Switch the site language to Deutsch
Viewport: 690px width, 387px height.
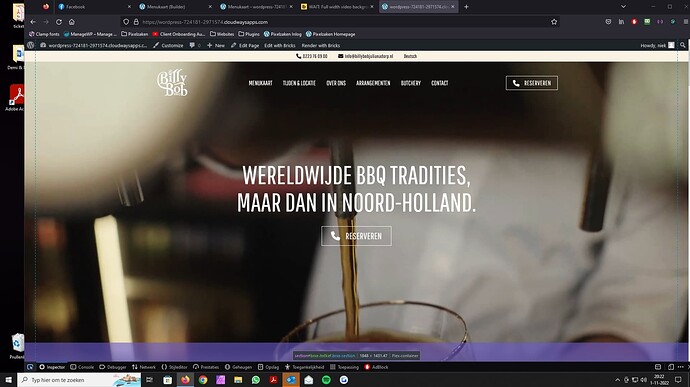pos(410,56)
